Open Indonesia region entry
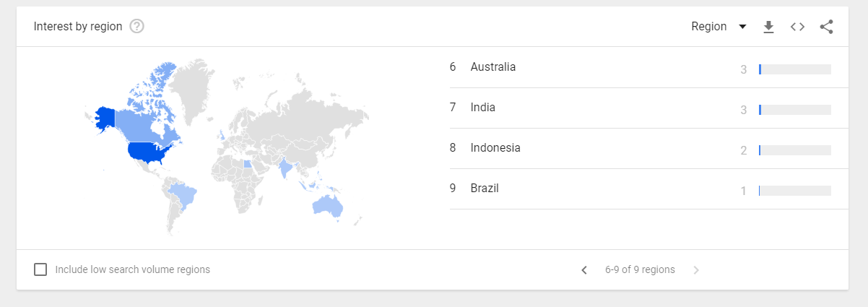The width and height of the screenshot is (868, 307). coord(495,148)
